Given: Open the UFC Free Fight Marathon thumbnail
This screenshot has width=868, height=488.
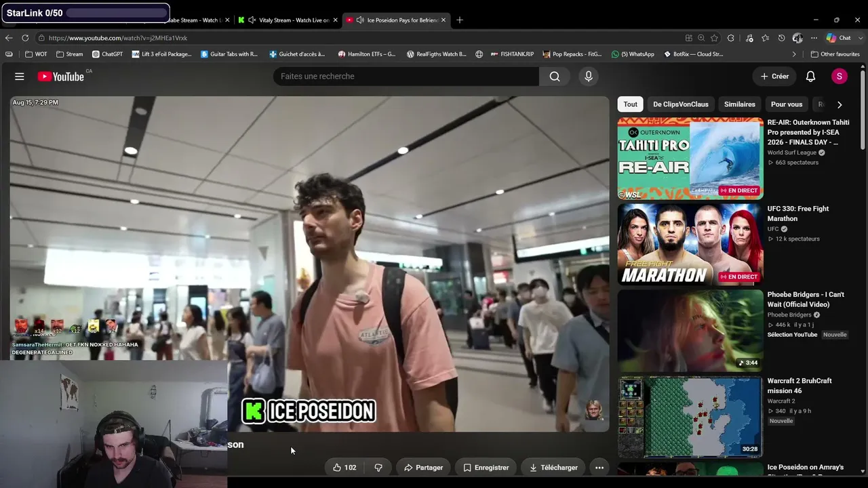Looking at the screenshot, I should tap(690, 245).
